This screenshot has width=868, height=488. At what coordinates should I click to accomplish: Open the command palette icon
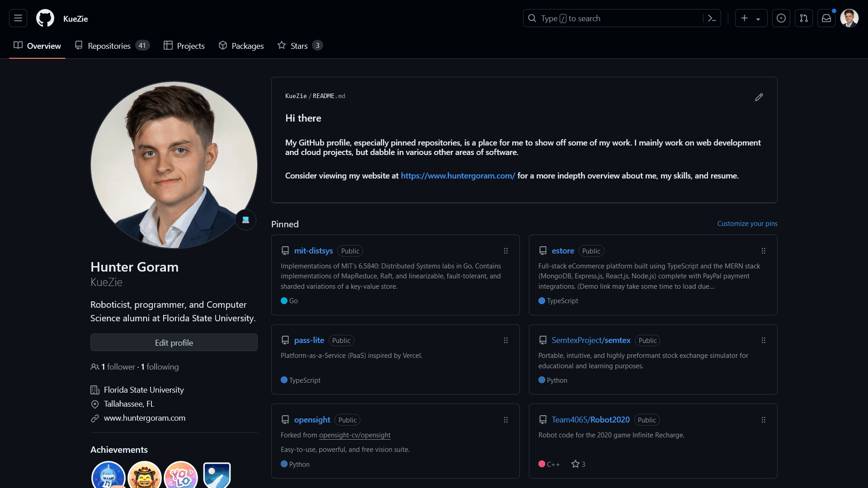point(712,18)
